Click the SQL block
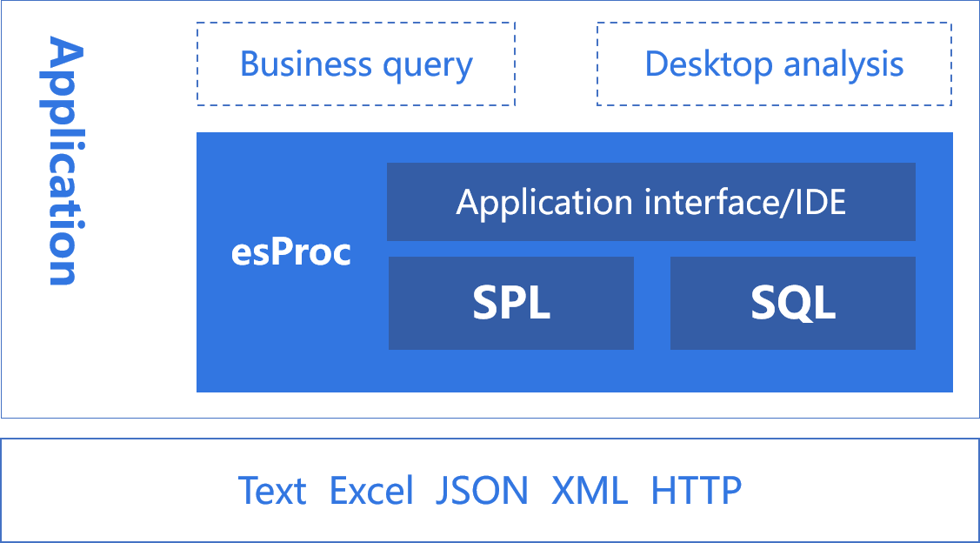The height and width of the screenshot is (543, 980). click(x=793, y=304)
